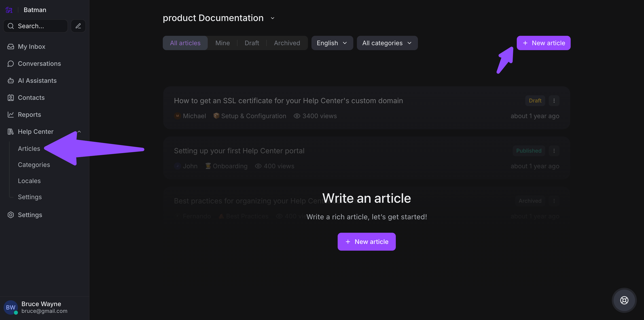Open the Contacts page

pos(31,98)
